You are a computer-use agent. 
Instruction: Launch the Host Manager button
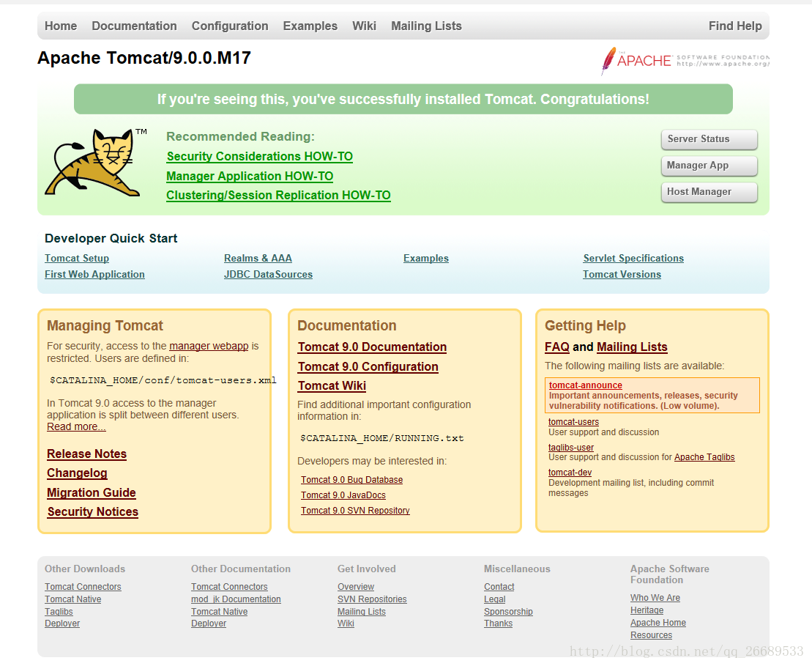(x=709, y=192)
